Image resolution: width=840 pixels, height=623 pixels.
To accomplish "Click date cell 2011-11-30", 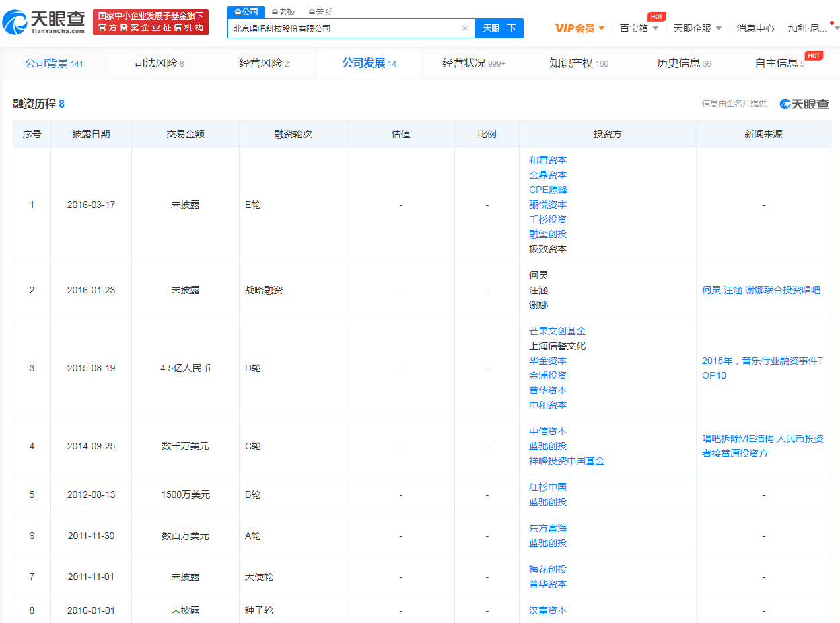I will pos(91,536).
